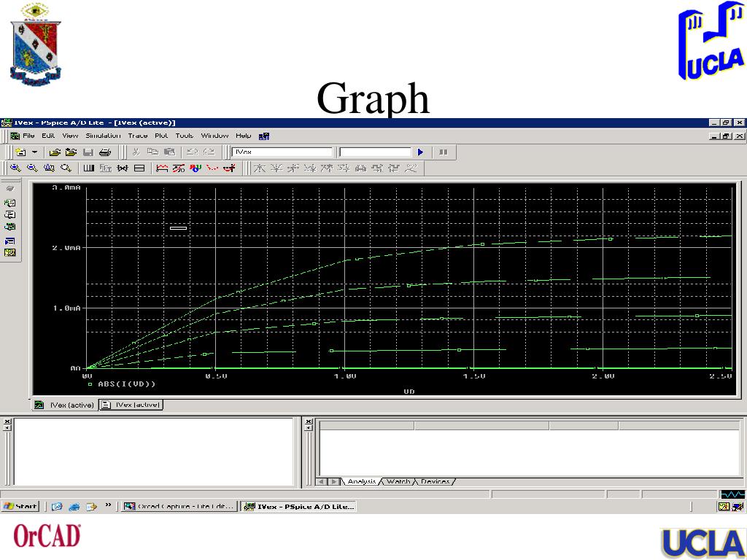Click the Evaluate Measurement icon
This screenshot has height=560, width=747.
point(179,168)
